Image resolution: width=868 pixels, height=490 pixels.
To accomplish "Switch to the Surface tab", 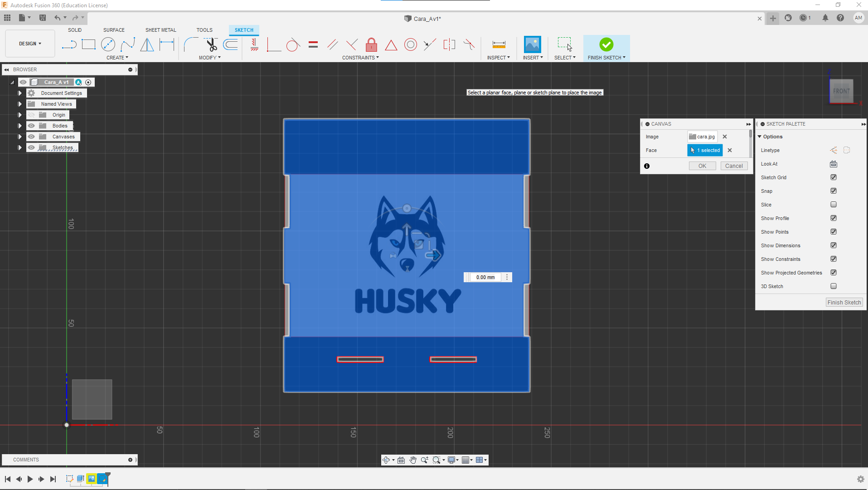I will click(114, 30).
